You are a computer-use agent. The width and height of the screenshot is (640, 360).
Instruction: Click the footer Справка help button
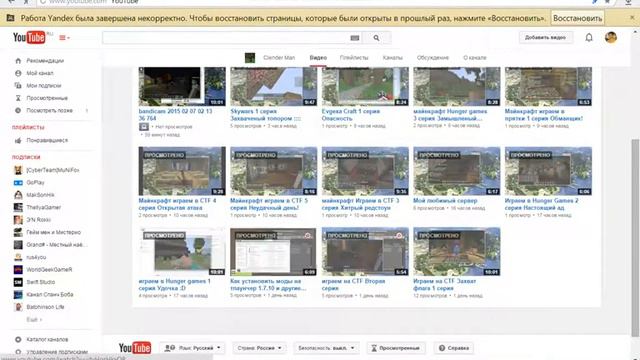click(453, 348)
